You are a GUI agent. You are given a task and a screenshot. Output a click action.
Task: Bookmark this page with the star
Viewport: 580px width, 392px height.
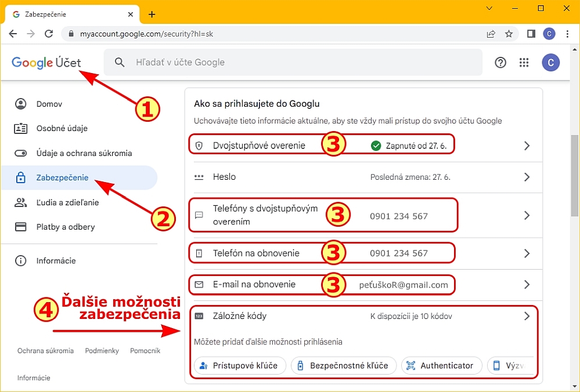509,34
